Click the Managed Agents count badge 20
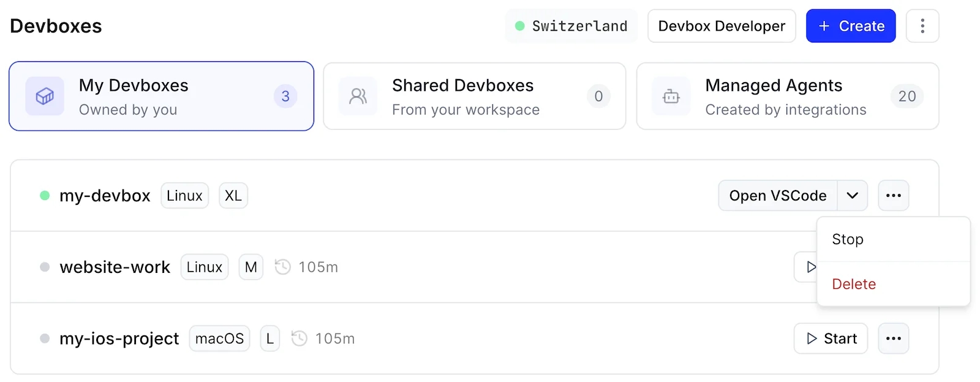Viewport: 980px width, 382px height. pos(907,96)
